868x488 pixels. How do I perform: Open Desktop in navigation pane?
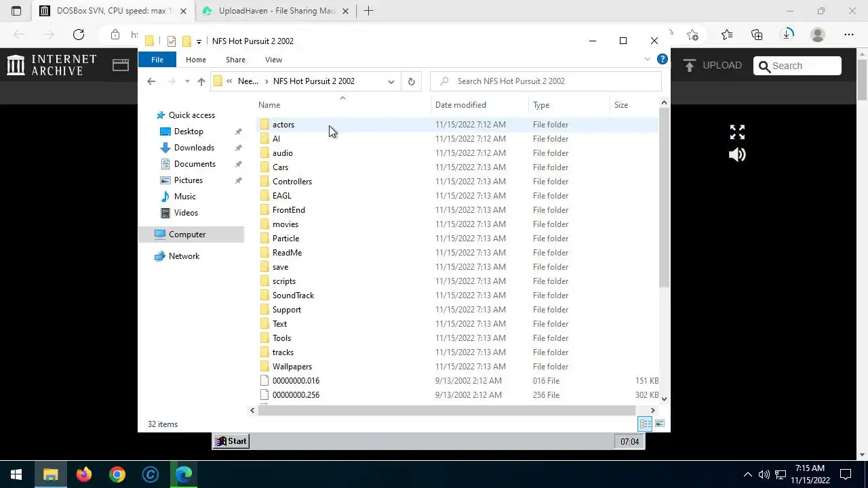188,131
